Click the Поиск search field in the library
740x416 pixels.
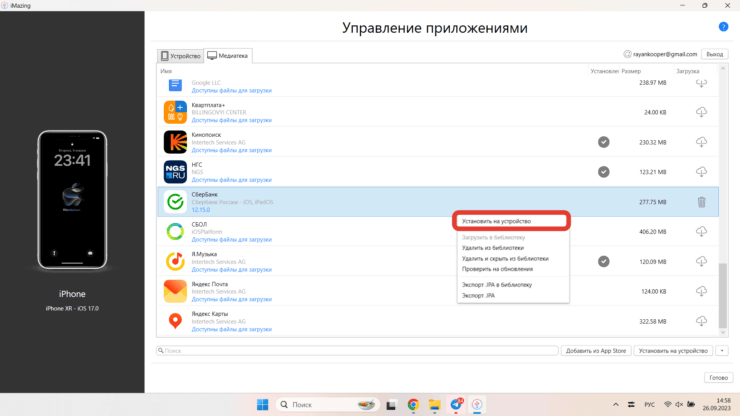[357, 351]
